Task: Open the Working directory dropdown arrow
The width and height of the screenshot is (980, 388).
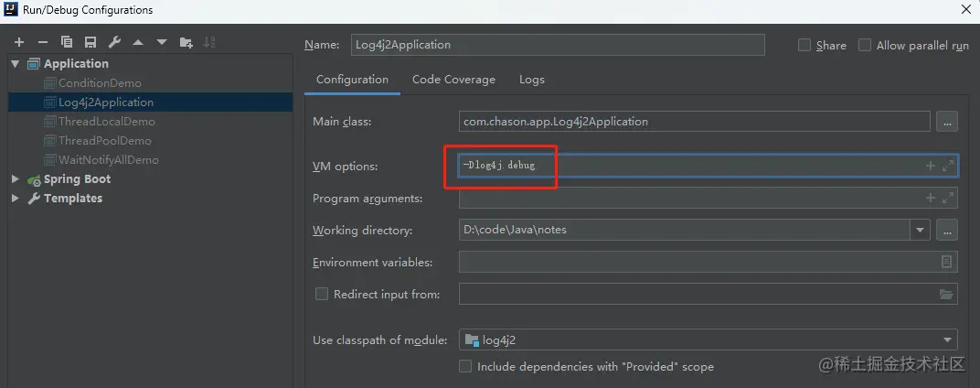Action: (x=919, y=230)
